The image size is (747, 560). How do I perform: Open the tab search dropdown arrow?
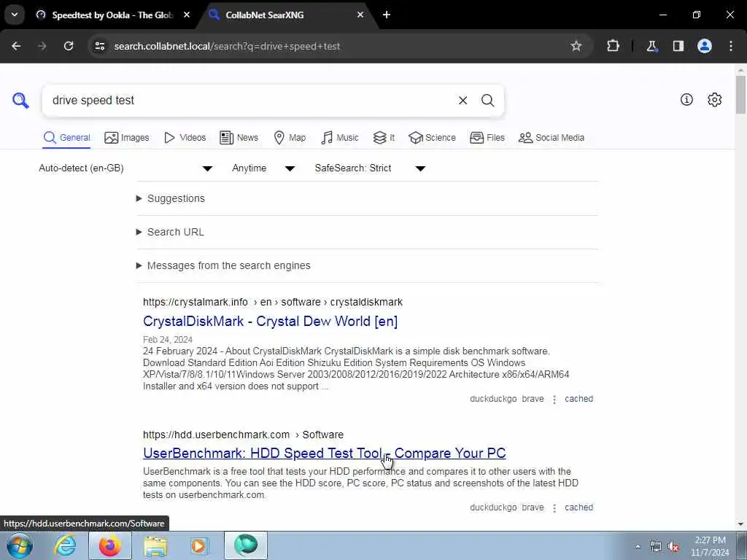coord(15,15)
